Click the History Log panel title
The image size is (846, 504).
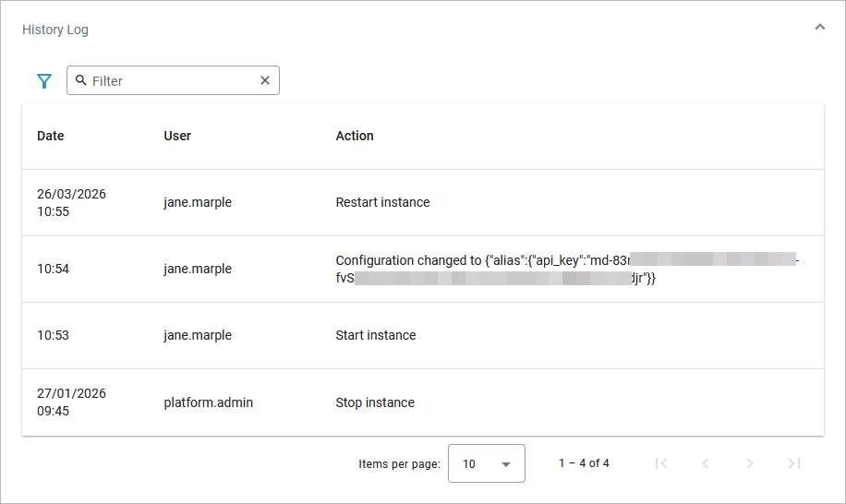coord(55,30)
